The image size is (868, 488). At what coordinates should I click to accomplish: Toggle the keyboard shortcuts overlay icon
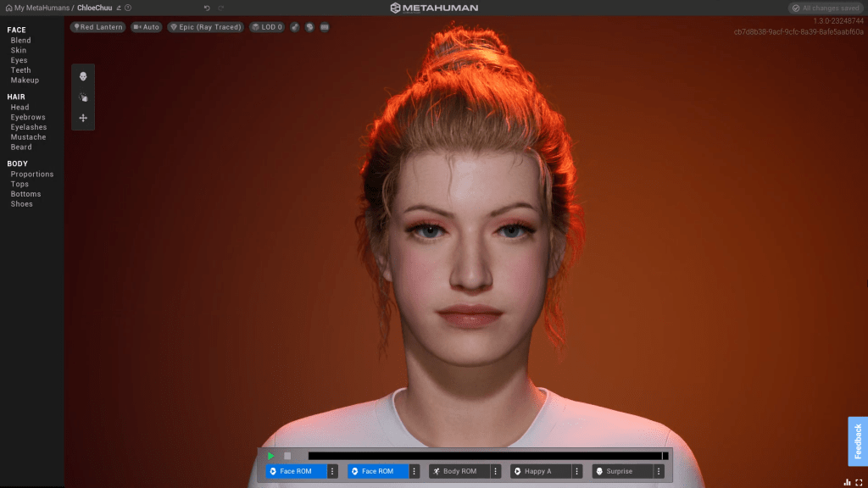click(x=325, y=27)
